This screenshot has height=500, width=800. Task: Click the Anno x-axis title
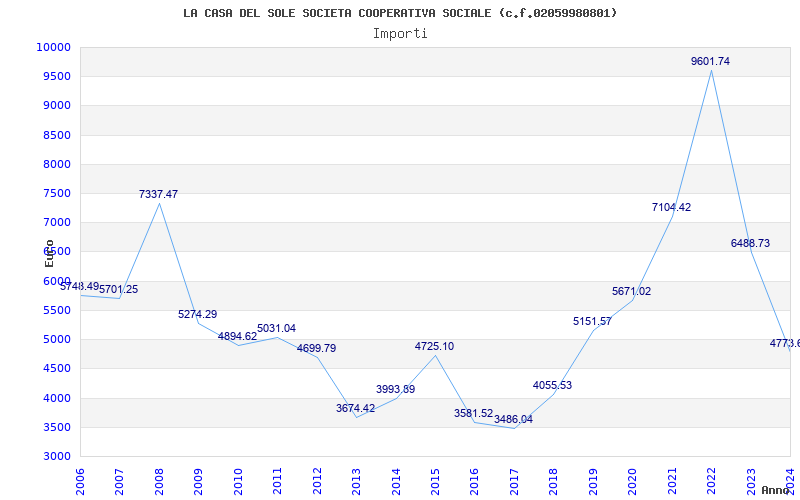pos(776,490)
